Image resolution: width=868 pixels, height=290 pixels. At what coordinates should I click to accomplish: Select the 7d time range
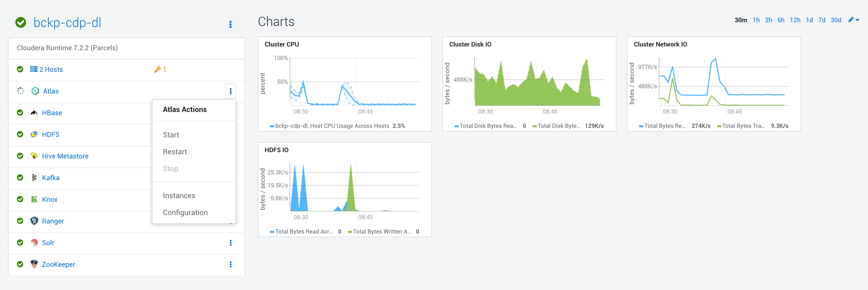tap(822, 20)
